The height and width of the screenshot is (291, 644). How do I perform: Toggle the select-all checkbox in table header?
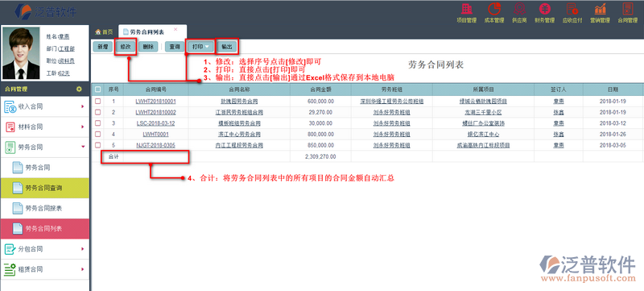point(97,89)
